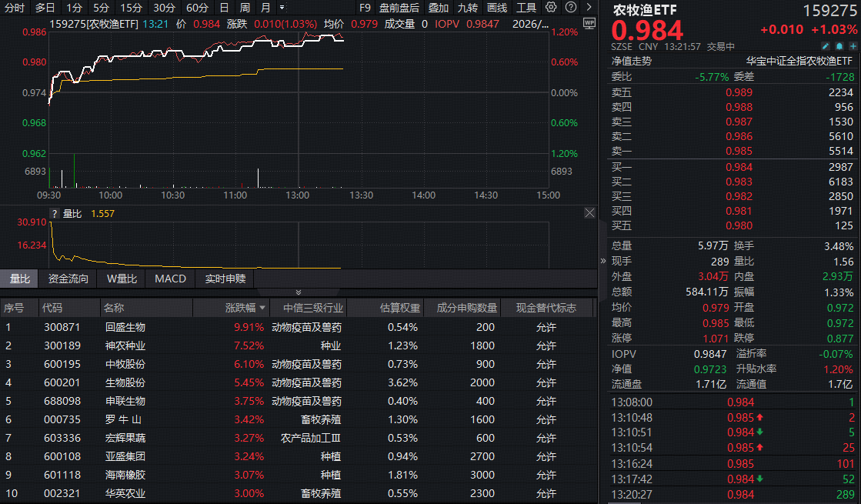This screenshot has width=861, height=504.
Task: Toggle the favorite icon for 农牧渔ETF
Action: pos(853,46)
